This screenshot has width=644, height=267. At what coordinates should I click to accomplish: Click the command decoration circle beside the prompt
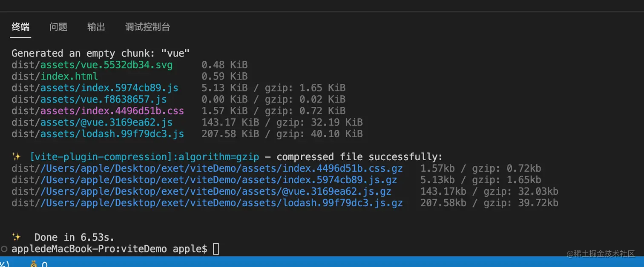pyautogui.click(x=4, y=249)
